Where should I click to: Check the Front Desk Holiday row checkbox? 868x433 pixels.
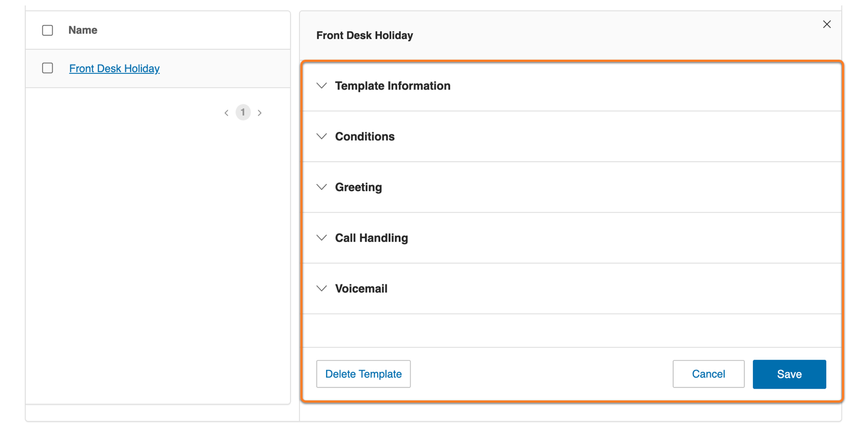[x=48, y=68]
